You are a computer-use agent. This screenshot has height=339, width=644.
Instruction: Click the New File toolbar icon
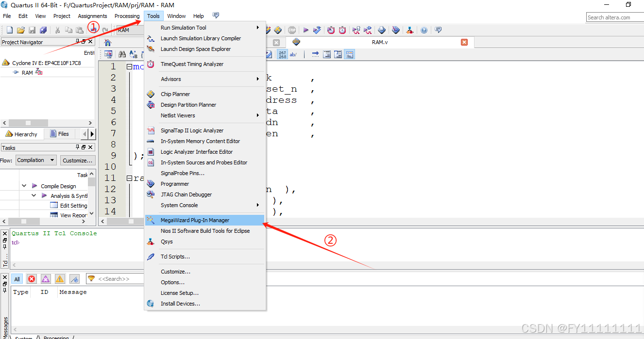10,30
